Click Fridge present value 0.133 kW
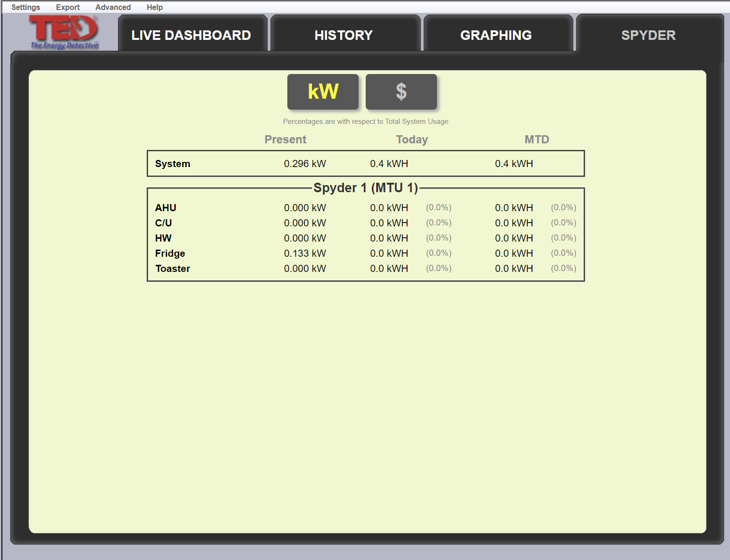730x560 pixels. 305,253
